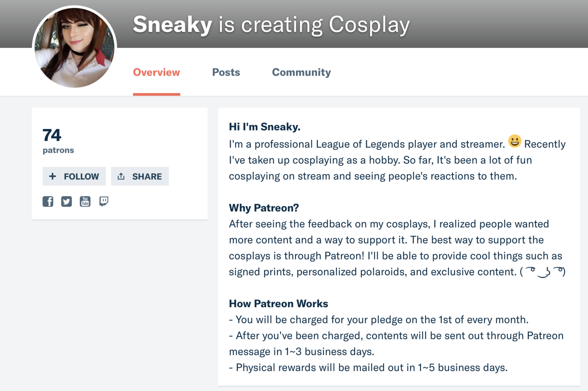
Task: Click the plus icon beside Follow
Action: coord(53,176)
